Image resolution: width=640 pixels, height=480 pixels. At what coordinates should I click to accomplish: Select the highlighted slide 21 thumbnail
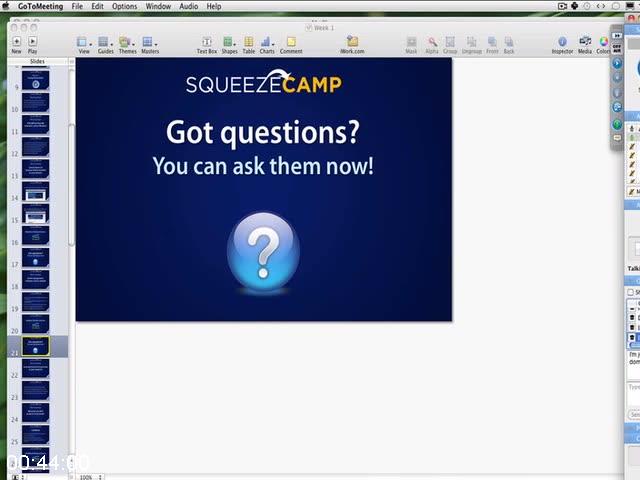(x=36, y=346)
